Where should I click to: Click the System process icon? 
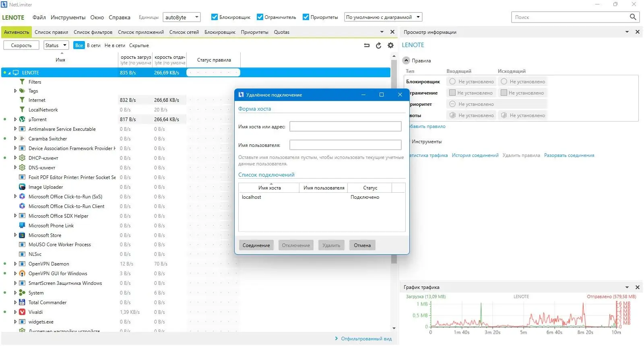(x=22, y=293)
